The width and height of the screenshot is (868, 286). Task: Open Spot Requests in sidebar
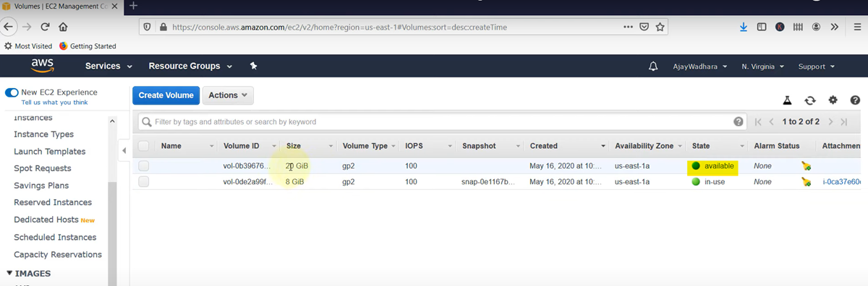[42, 168]
